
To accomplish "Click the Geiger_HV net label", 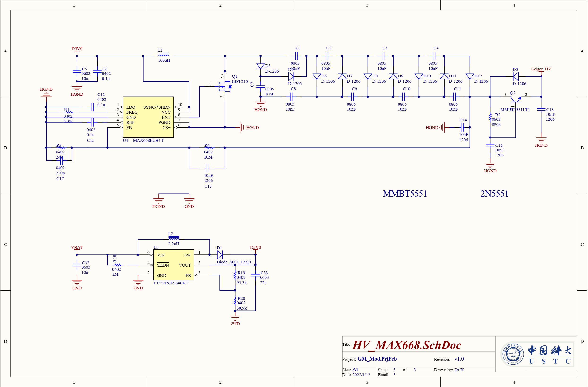I will (541, 69).
